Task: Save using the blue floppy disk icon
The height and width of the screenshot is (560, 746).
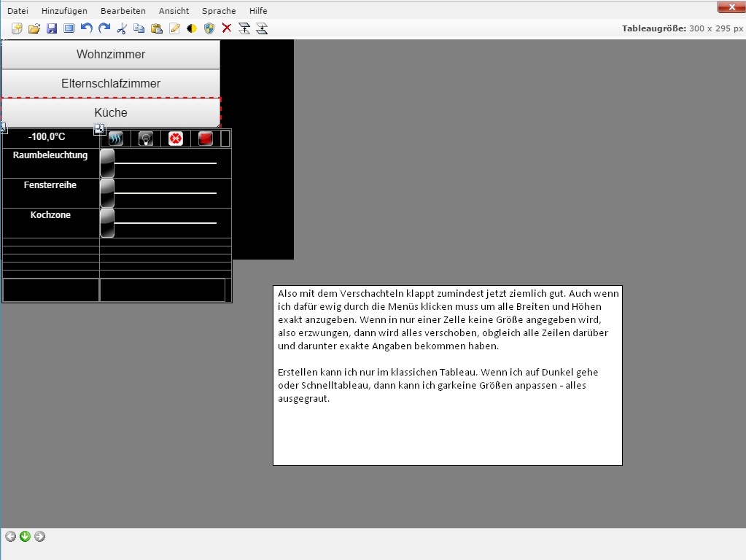Action: tap(52, 28)
